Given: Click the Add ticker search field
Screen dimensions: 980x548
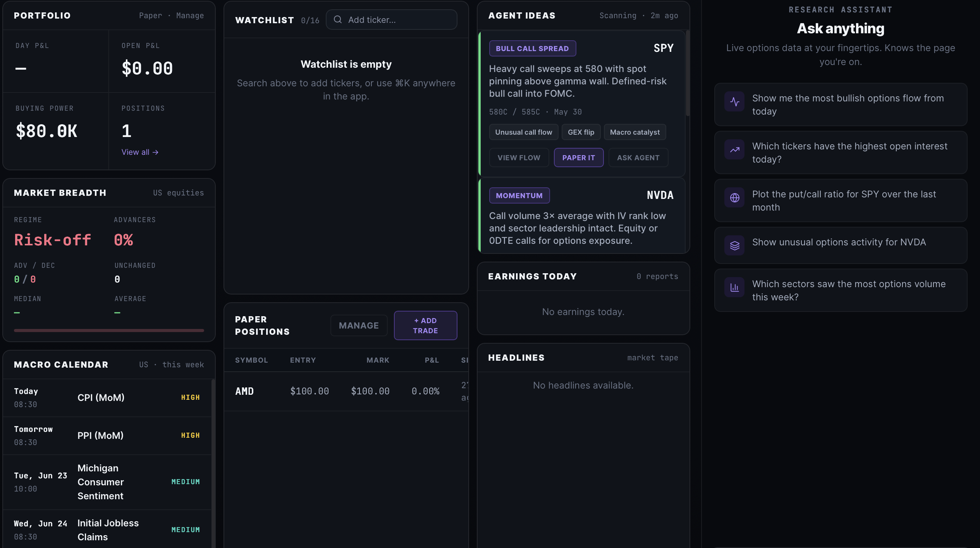Looking at the screenshot, I should (x=391, y=20).
